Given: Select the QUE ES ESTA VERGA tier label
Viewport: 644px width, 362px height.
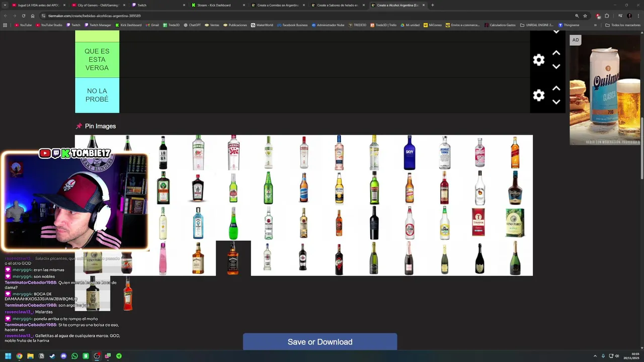Looking at the screenshot, I should tap(97, 59).
